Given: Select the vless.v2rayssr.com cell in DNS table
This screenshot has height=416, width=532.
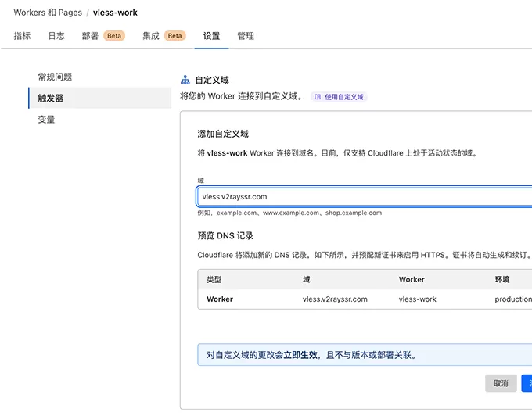Looking at the screenshot, I should pyautogui.click(x=335, y=299).
